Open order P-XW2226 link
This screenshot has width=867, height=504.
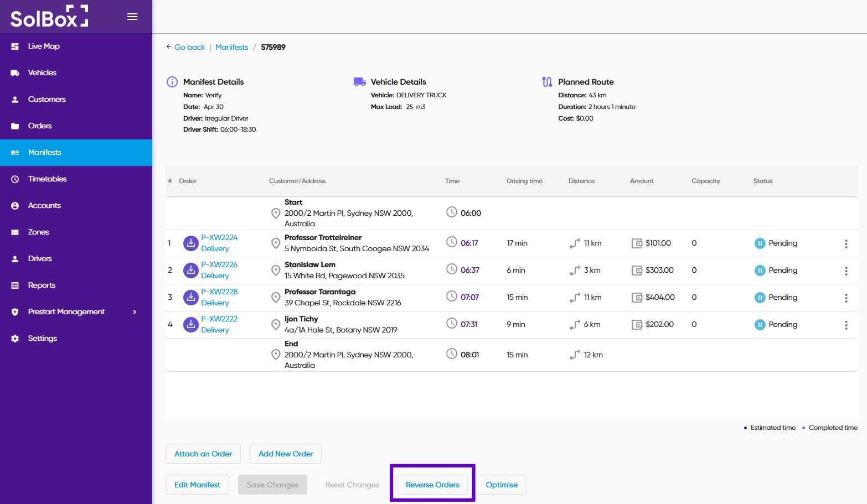click(219, 264)
